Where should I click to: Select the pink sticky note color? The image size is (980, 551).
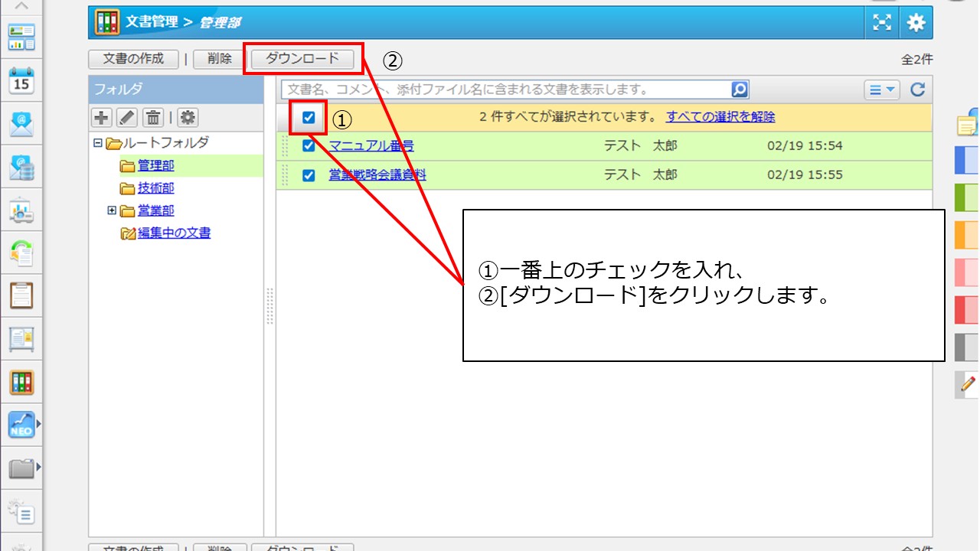pos(968,272)
